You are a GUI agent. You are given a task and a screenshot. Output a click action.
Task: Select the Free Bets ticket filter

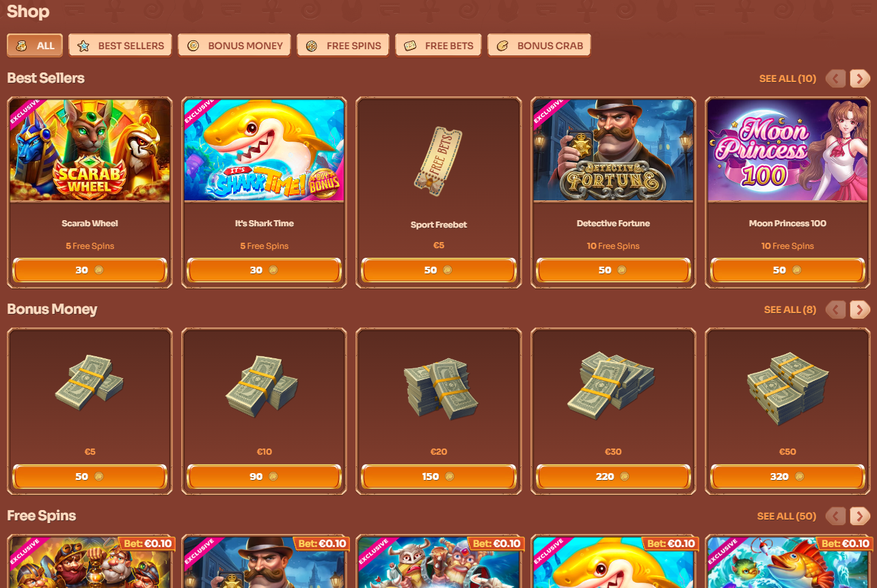(x=438, y=46)
